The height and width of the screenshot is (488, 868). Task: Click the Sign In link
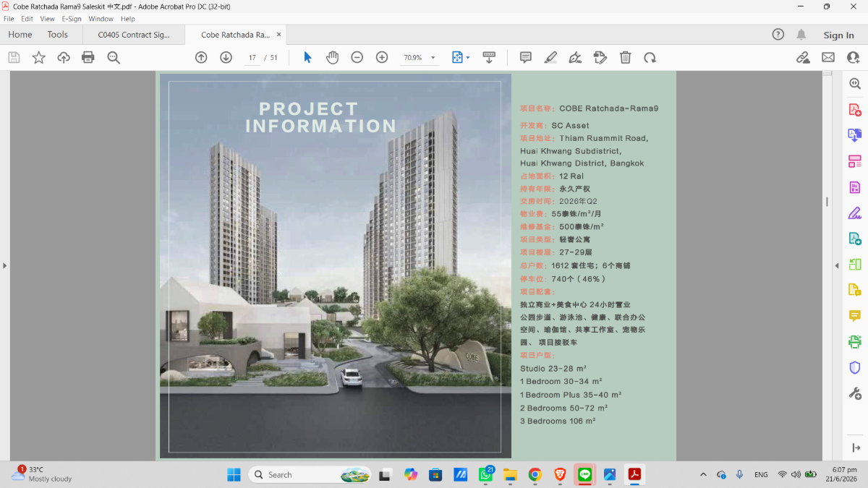click(x=838, y=35)
